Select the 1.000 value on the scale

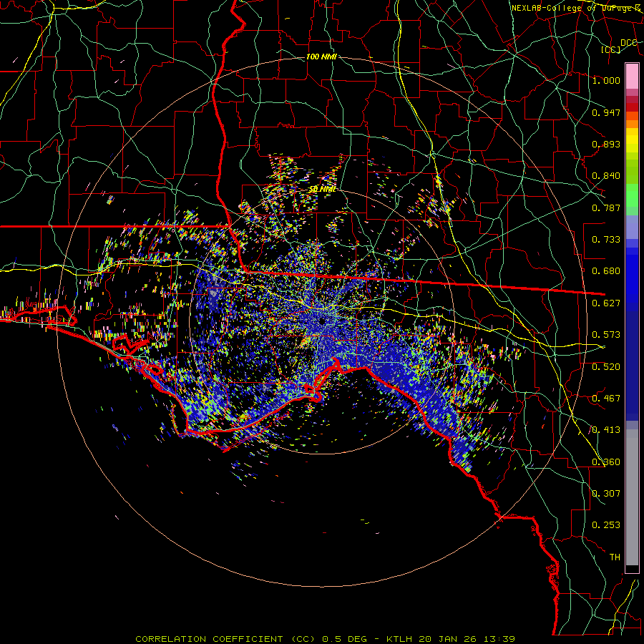click(606, 80)
